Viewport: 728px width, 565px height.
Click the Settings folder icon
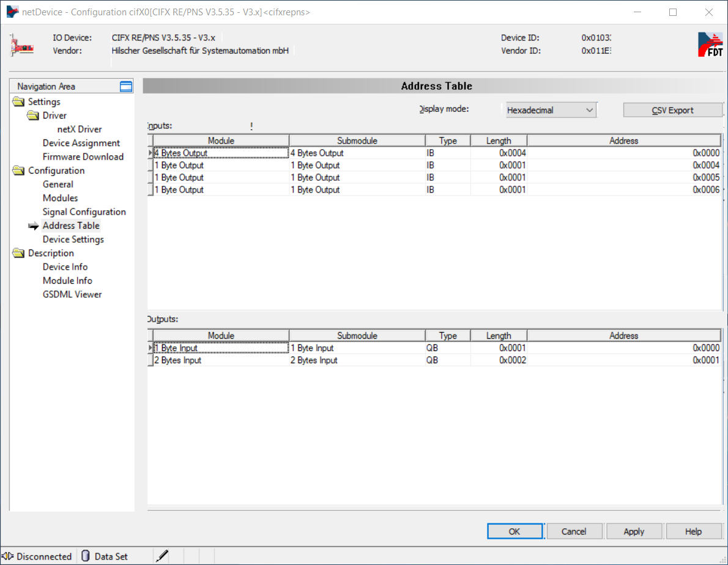pyautogui.click(x=18, y=102)
